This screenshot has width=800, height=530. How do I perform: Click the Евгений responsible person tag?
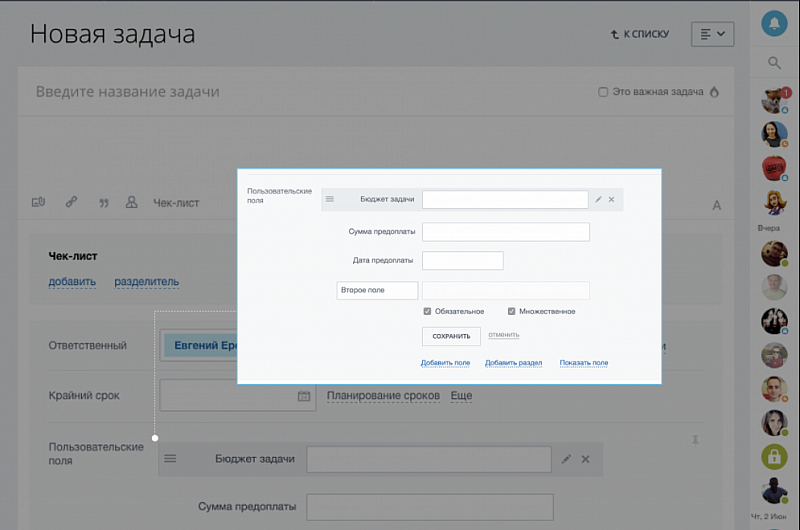(201, 345)
